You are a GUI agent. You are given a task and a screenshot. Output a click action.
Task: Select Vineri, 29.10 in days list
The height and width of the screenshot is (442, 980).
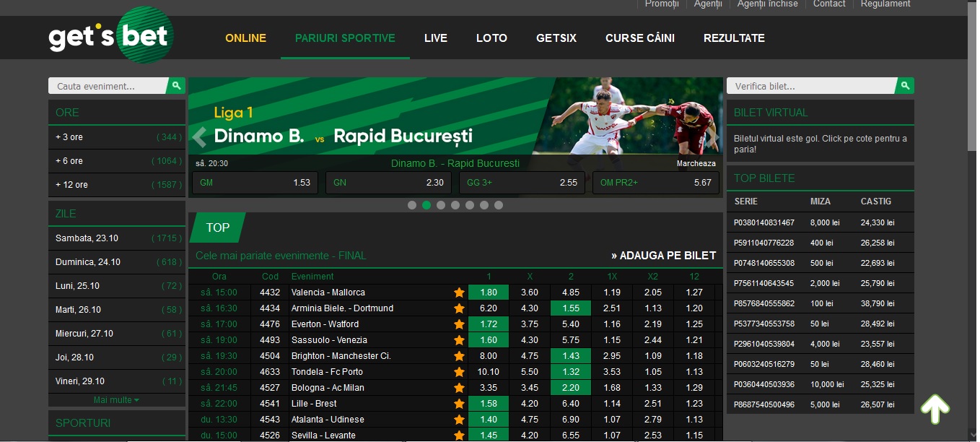pyautogui.click(x=117, y=381)
